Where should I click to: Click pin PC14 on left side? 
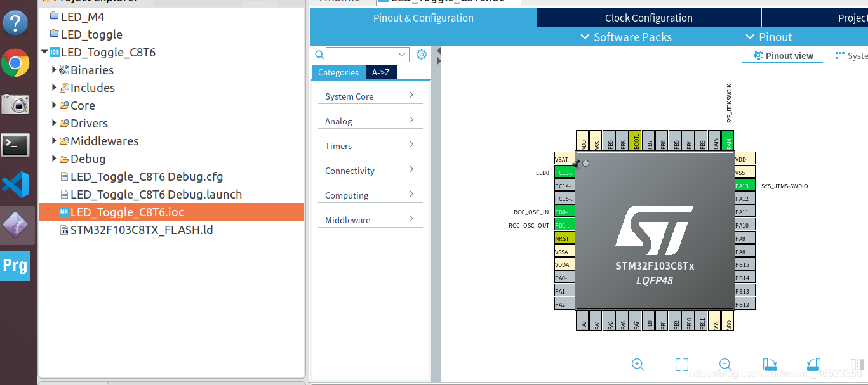[564, 186]
